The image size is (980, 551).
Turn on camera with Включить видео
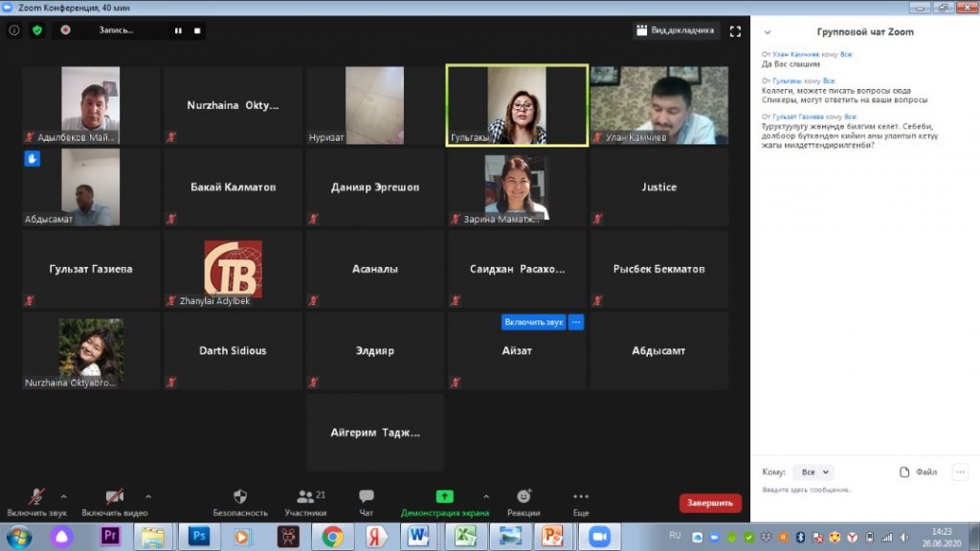(x=115, y=502)
